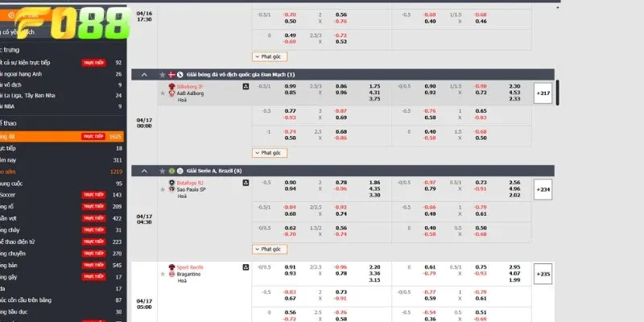644x322 pixels.
Task: Open sidebar ngoại hạng Anh entry showing 26
Action: coord(62,74)
